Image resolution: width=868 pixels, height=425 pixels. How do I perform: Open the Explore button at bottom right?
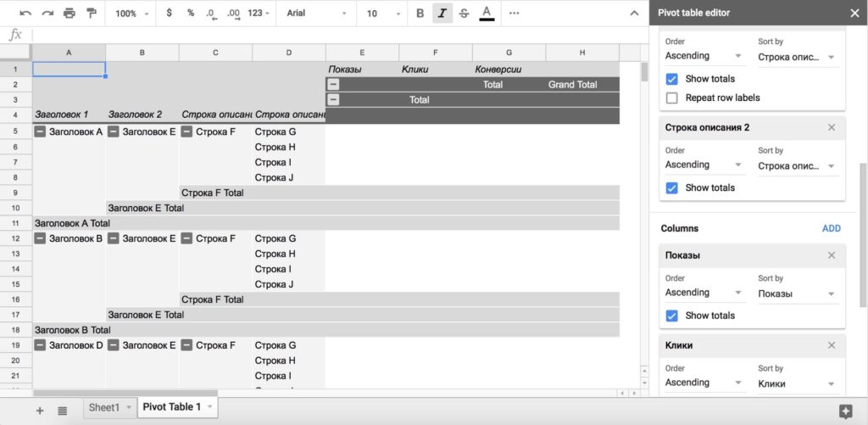844,411
